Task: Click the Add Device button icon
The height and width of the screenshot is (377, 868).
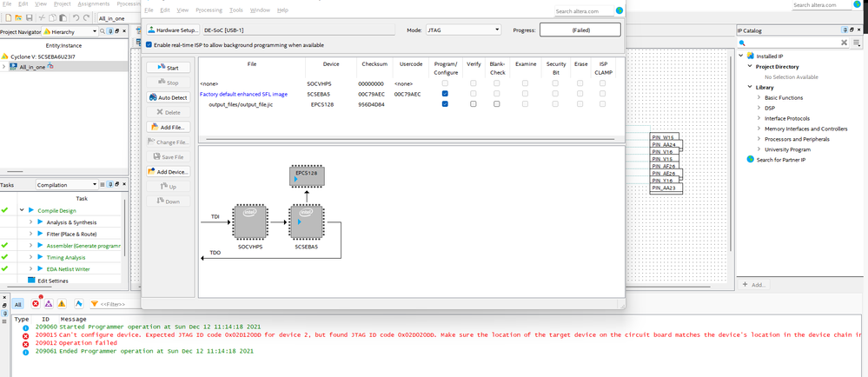Action: pos(152,171)
